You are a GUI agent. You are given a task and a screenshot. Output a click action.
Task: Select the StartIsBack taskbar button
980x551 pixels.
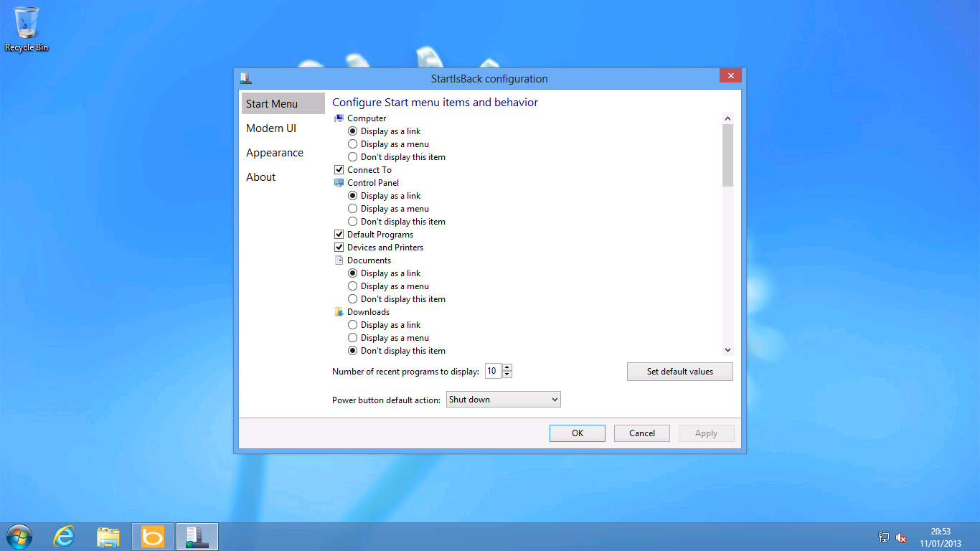coord(197,537)
